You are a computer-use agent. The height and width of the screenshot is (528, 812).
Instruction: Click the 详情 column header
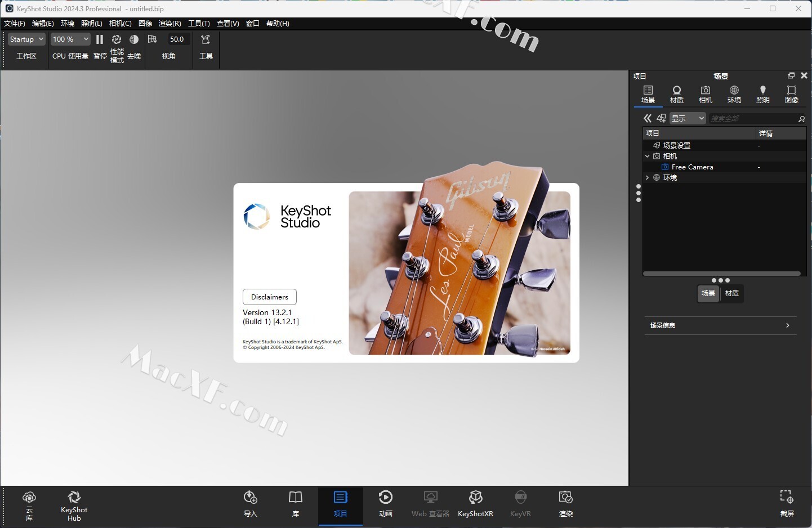click(781, 133)
